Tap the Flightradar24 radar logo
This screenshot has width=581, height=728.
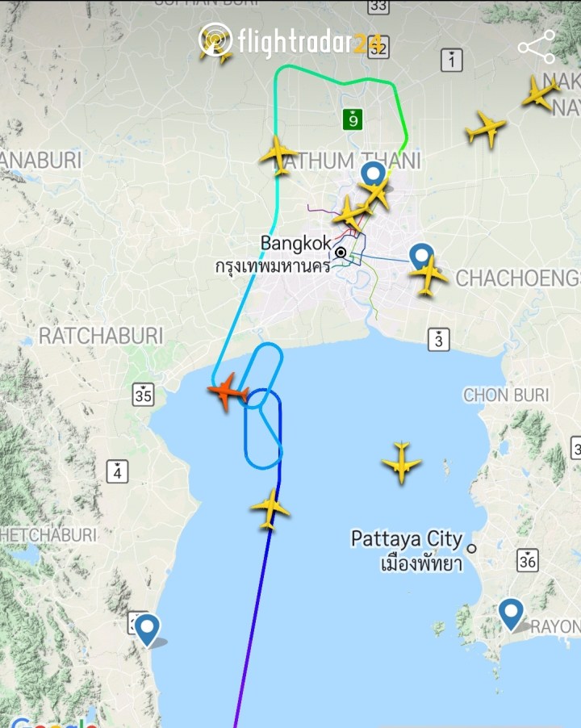click(x=215, y=40)
